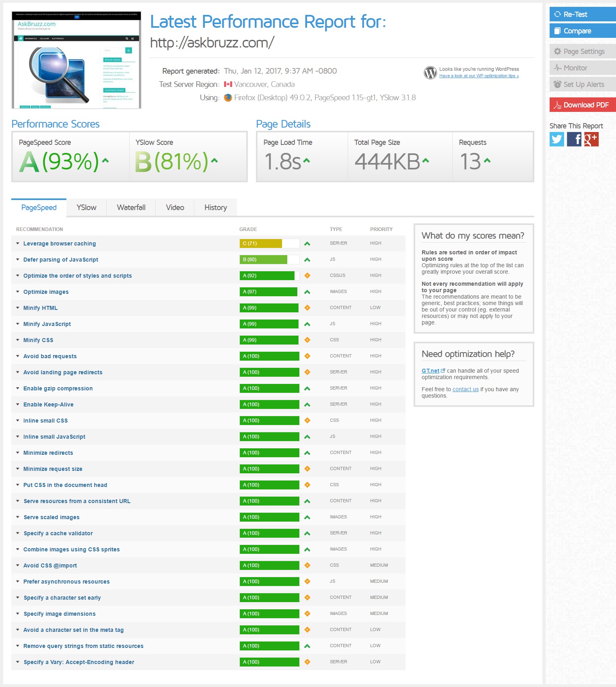Expand Specify a Vary: Accept-Encoding header row
The image size is (616, 687).
[x=18, y=662]
